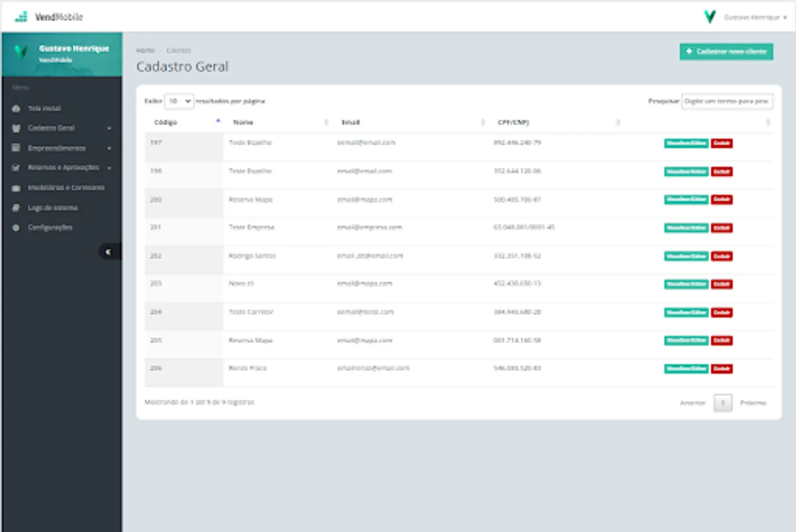Image resolution: width=796 pixels, height=532 pixels.
Task: Expand the Empreendimentos submenu arrow
Action: (109, 148)
